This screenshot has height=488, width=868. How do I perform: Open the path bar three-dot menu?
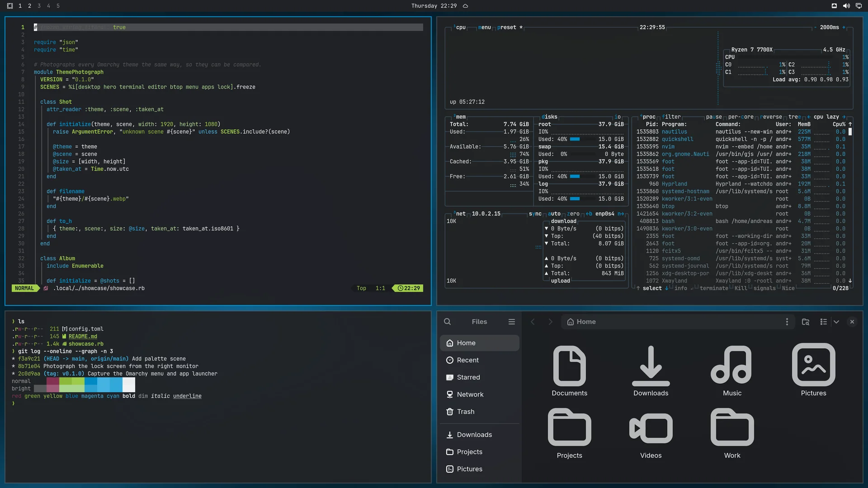coord(787,322)
